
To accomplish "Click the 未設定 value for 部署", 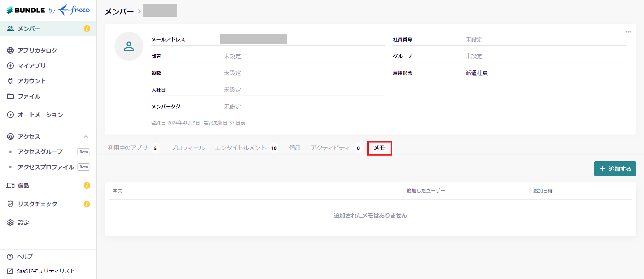I will (233, 56).
